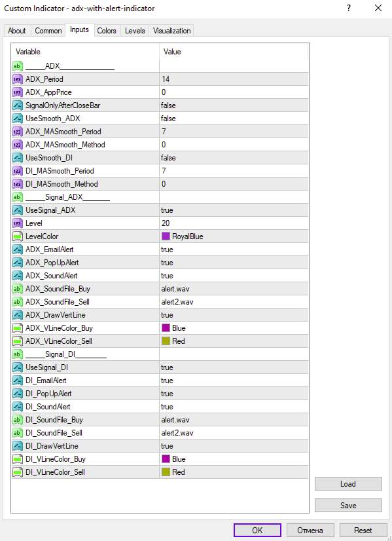392x541 pixels.
Task: Open the ADX_VLineColor_Sell Red value dropdown
Action: point(234,341)
